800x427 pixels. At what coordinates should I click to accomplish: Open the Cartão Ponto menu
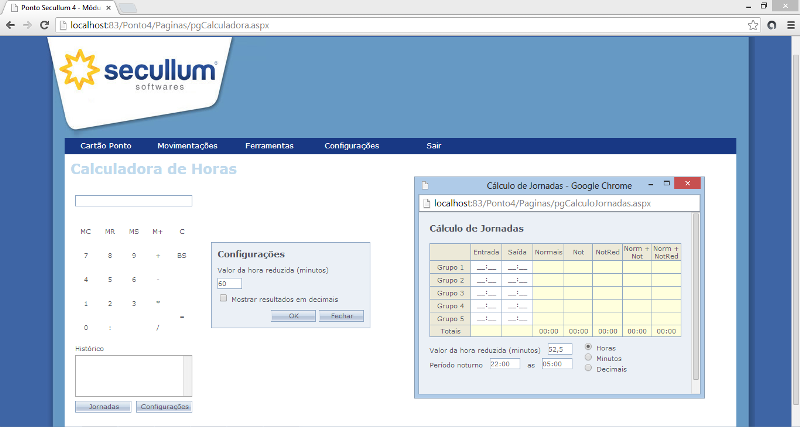(x=105, y=146)
